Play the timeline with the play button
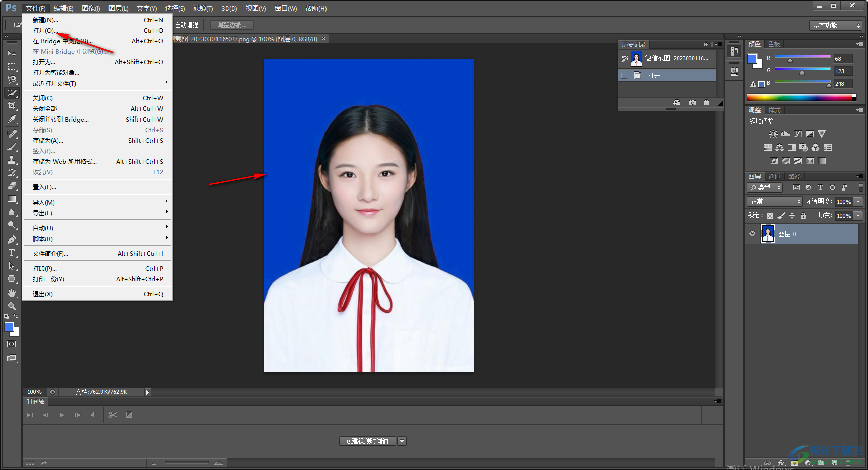868x470 pixels. click(62, 415)
